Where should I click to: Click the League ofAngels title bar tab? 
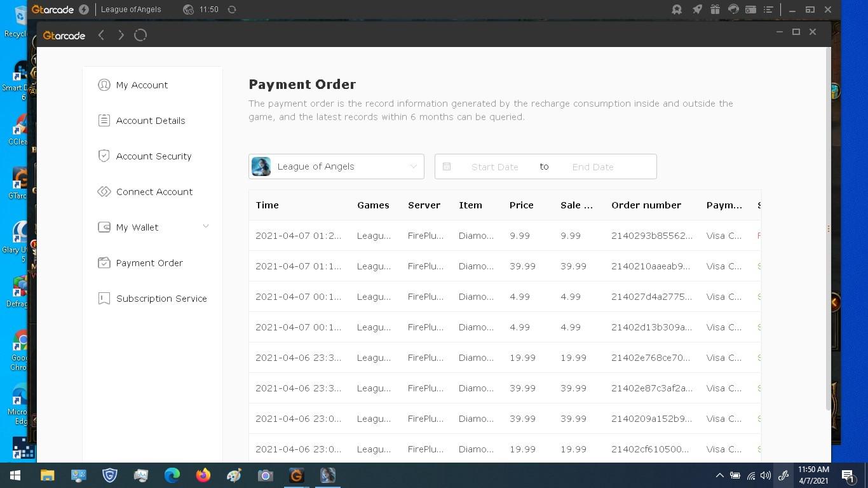pos(131,10)
